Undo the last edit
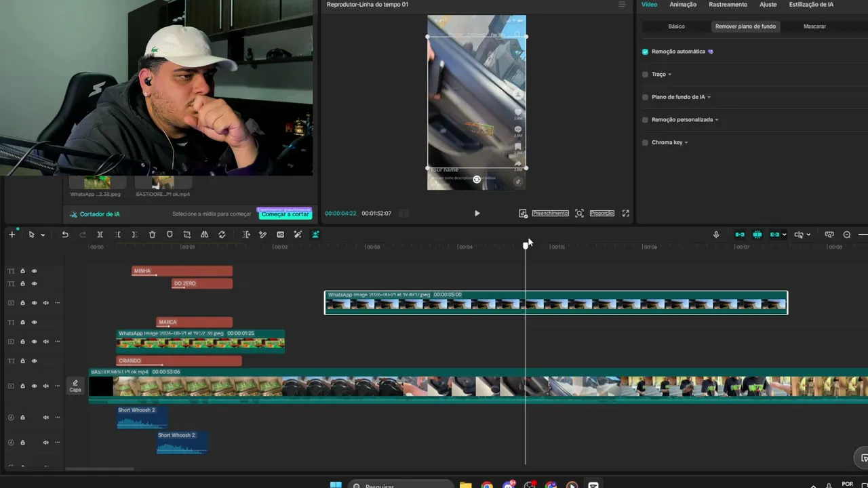Screen dimensions: 868x488 pyautogui.click(x=65, y=235)
